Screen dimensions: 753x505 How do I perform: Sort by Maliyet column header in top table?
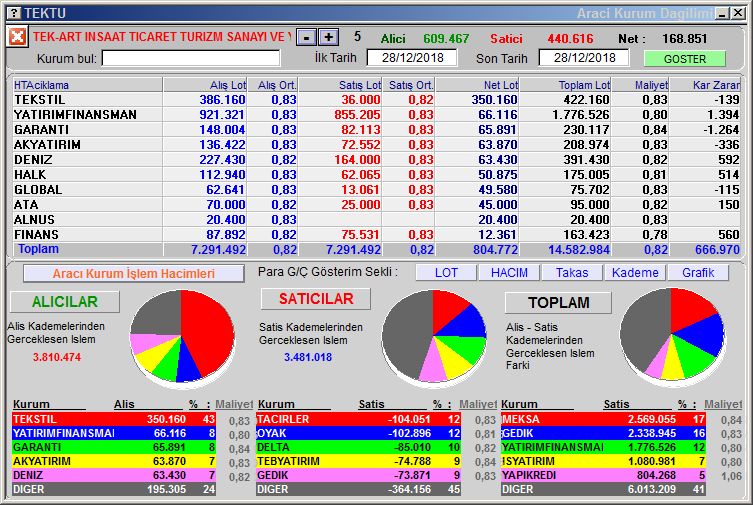[x=640, y=85]
